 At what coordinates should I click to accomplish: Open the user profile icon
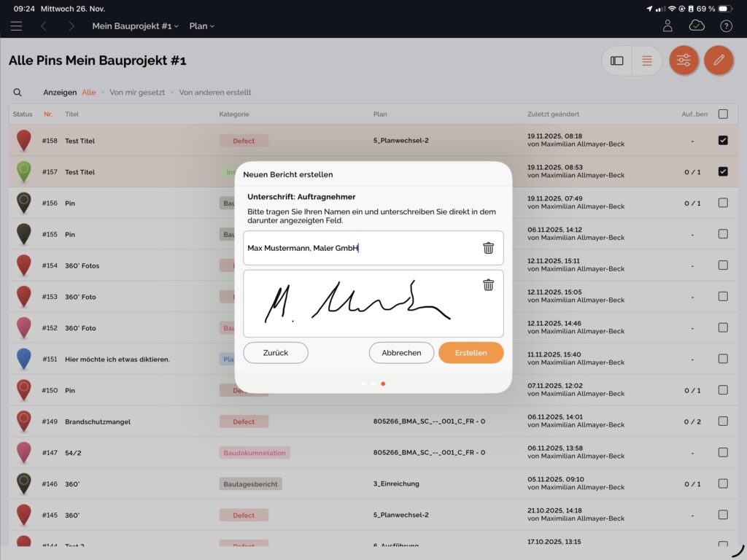(x=667, y=26)
